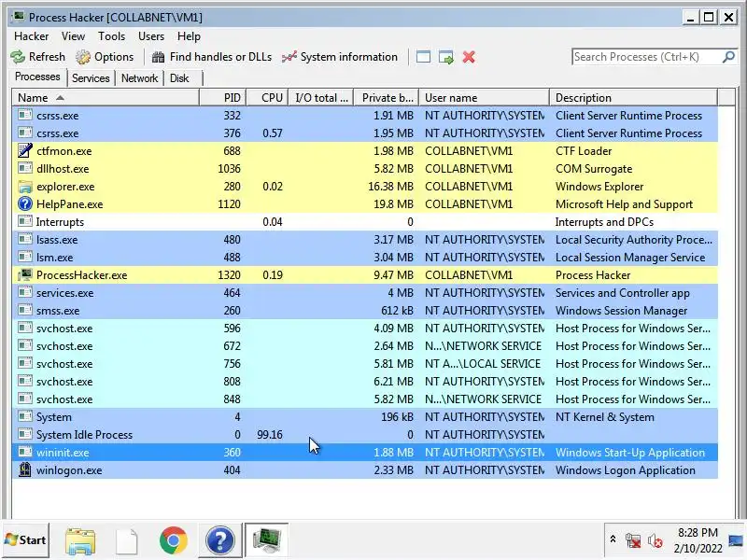Open the Options gear button
This screenshot has height=560, width=747.
pos(105,57)
